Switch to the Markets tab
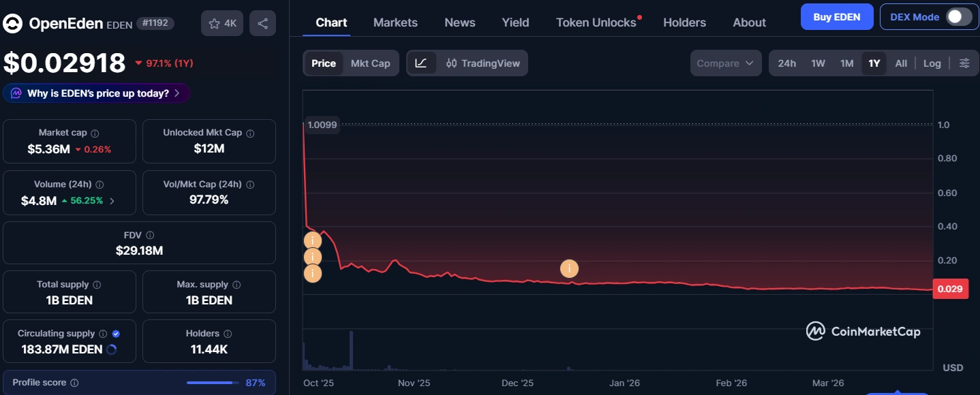The height and width of the screenshot is (395, 980). coord(395,22)
